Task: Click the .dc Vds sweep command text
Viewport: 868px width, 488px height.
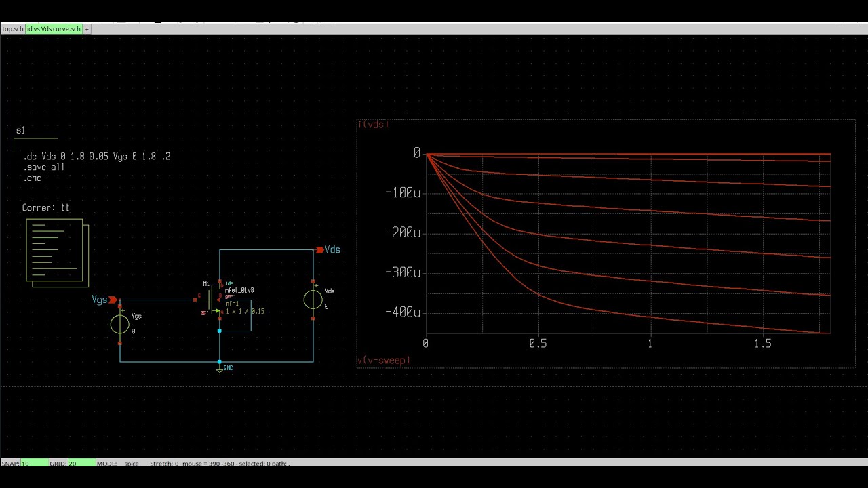Action: point(96,157)
